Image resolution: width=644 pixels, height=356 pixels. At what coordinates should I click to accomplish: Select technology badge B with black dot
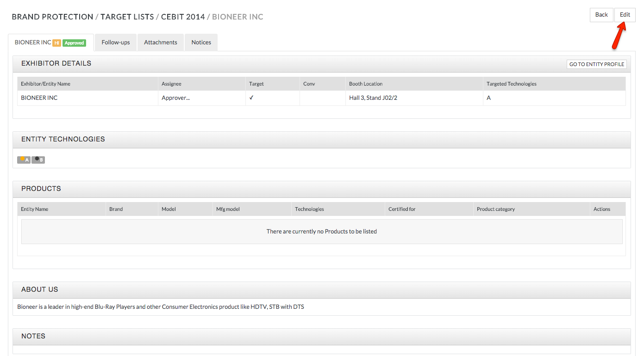[38, 160]
